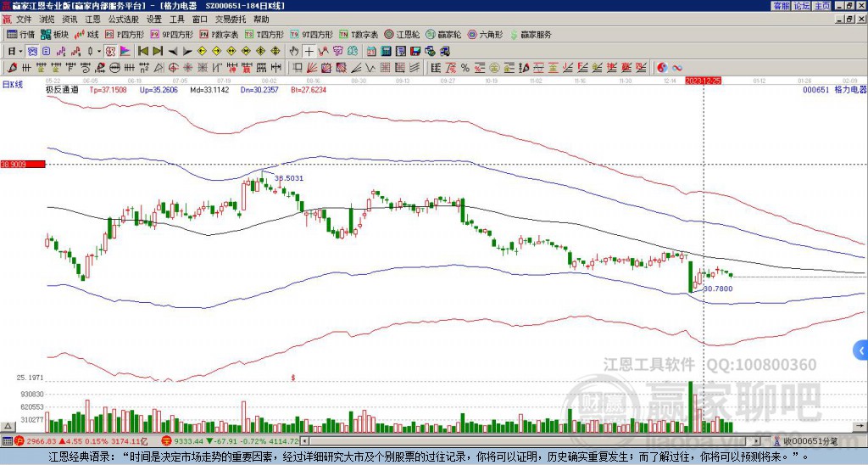
Task: Open the 设置 menu
Action: tap(154, 20)
